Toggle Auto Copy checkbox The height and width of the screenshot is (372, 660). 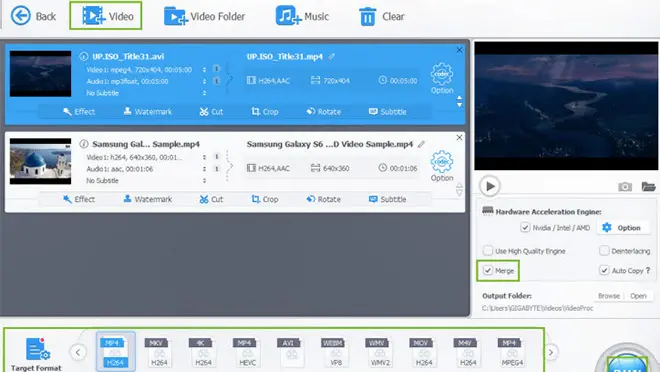pyautogui.click(x=604, y=270)
